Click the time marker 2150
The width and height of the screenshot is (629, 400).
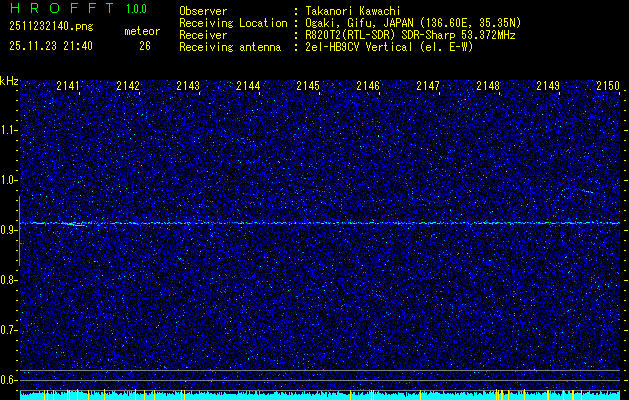coord(608,85)
